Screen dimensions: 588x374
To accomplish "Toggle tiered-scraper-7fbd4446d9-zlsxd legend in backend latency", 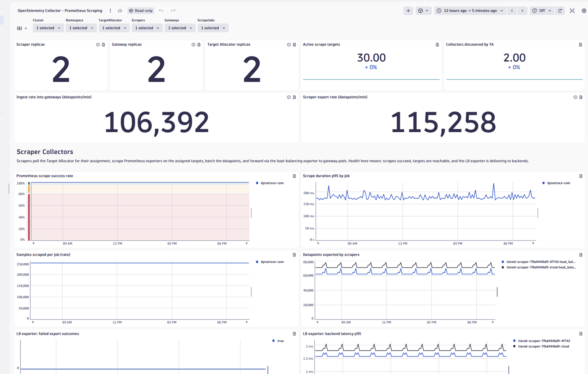I will (541, 346).
